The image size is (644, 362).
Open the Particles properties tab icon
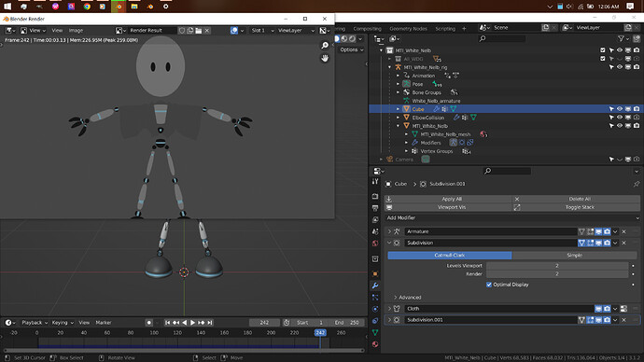pyautogui.click(x=375, y=297)
